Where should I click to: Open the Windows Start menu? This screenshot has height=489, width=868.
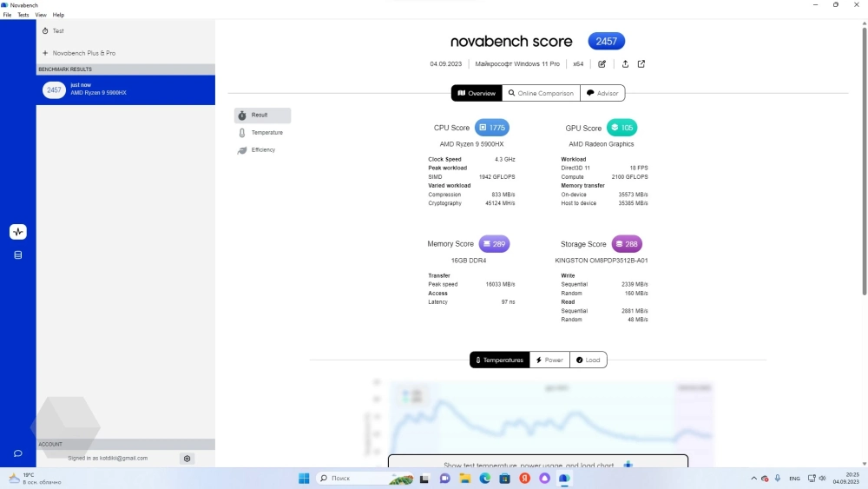pyautogui.click(x=304, y=479)
